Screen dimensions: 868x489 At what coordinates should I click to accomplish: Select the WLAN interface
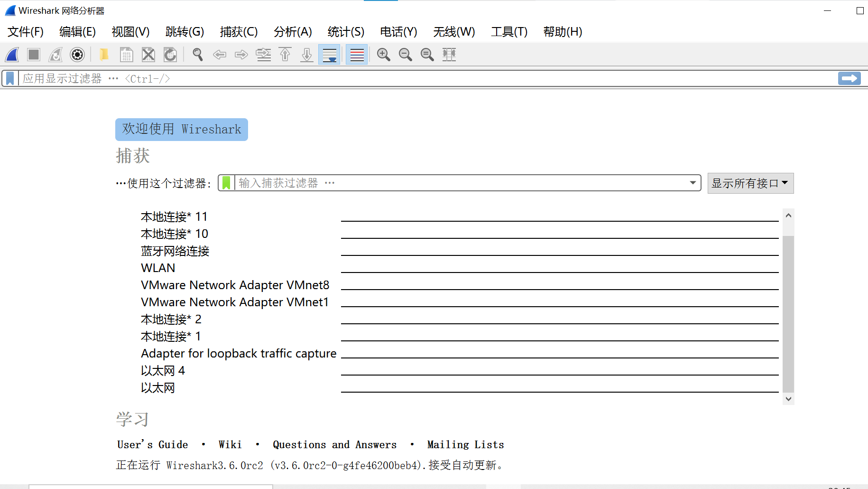460,268
